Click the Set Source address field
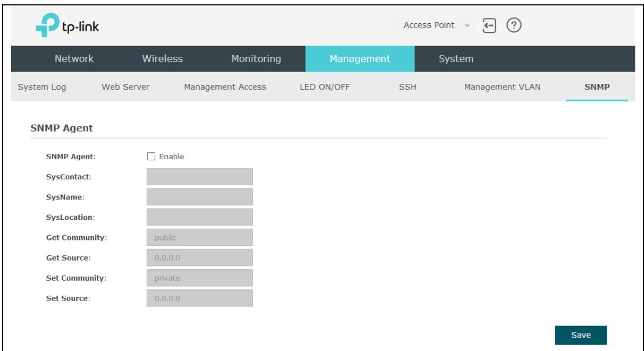Screen dimensions: 644x351 pyautogui.click(x=200, y=298)
